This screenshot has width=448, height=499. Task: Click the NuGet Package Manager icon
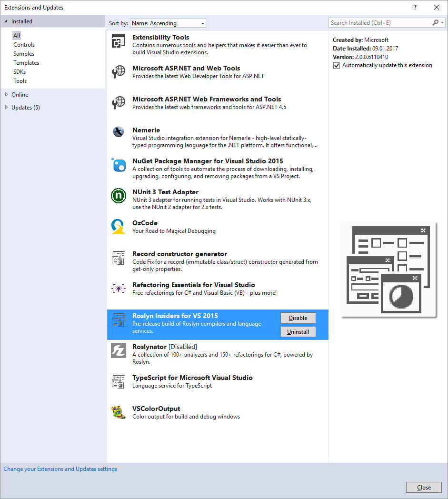pyautogui.click(x=118, y=165)
